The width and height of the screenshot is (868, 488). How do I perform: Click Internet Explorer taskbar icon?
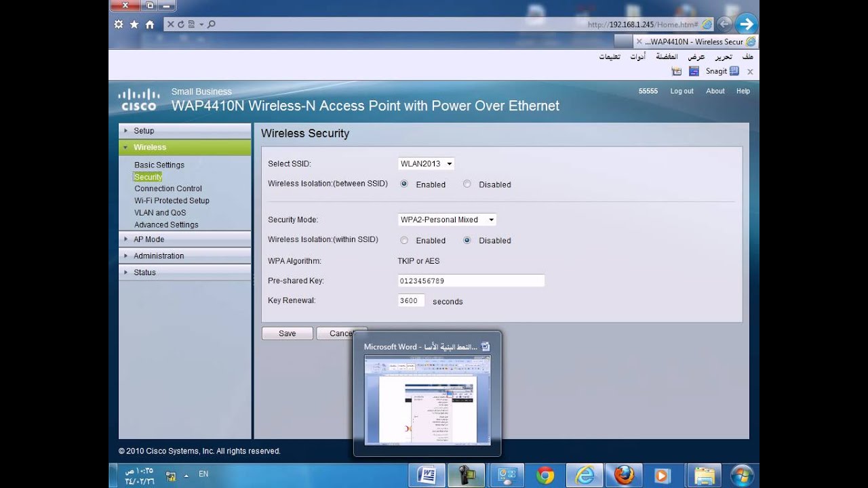coord(585,475)
